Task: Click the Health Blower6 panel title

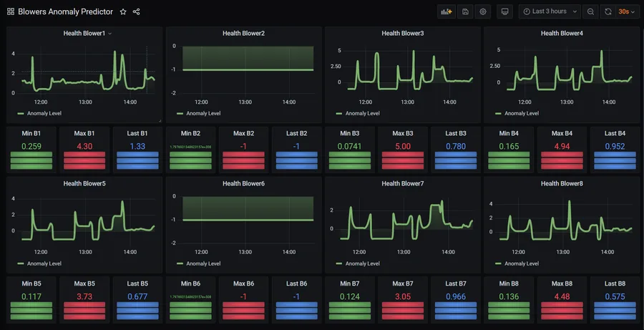Action: coord(243,183)
